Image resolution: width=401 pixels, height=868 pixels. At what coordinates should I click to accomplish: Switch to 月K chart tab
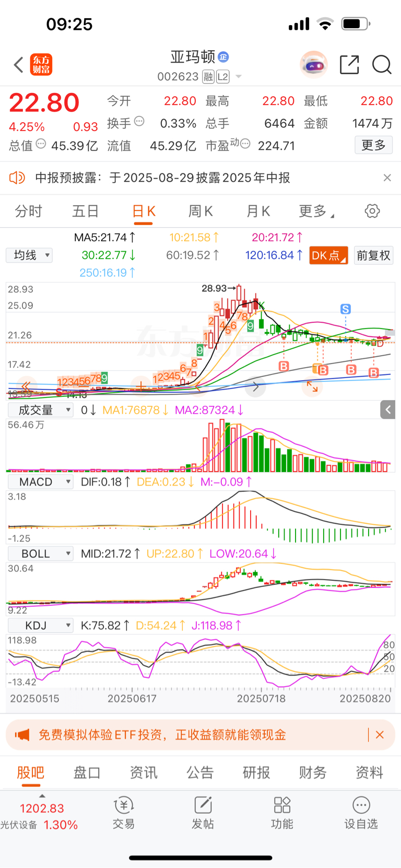click(258, 211)
